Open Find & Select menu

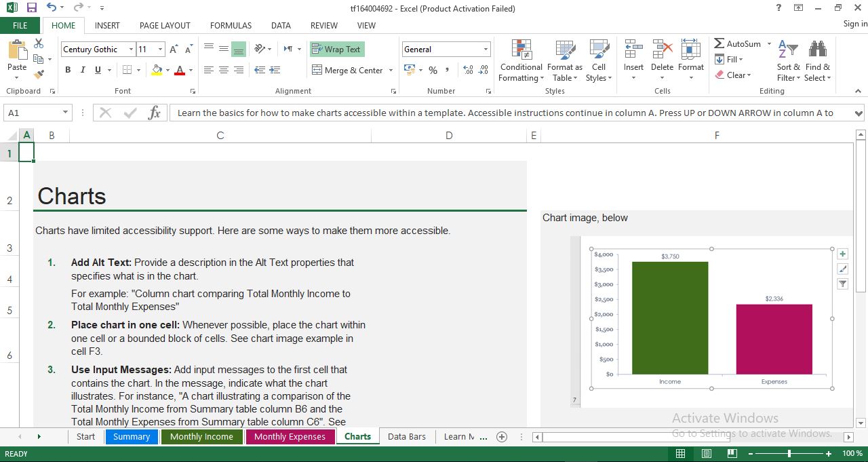[x=817, y=61]
